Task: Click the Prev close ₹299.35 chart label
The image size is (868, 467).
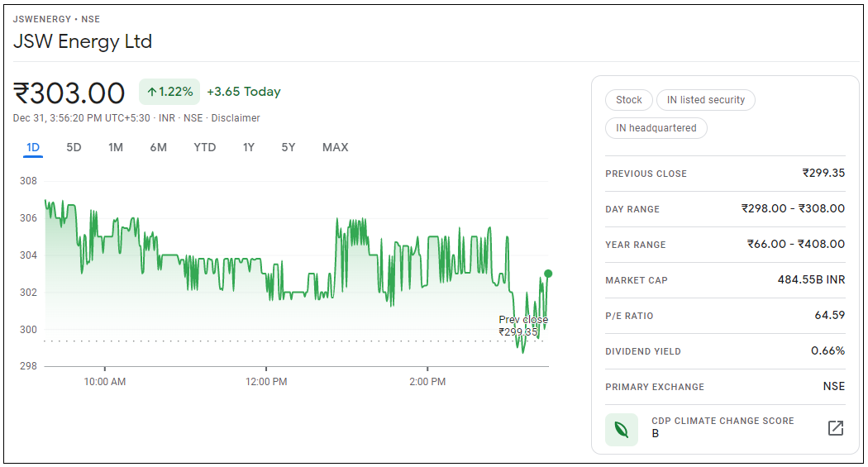Action: (x=523, y=326)
